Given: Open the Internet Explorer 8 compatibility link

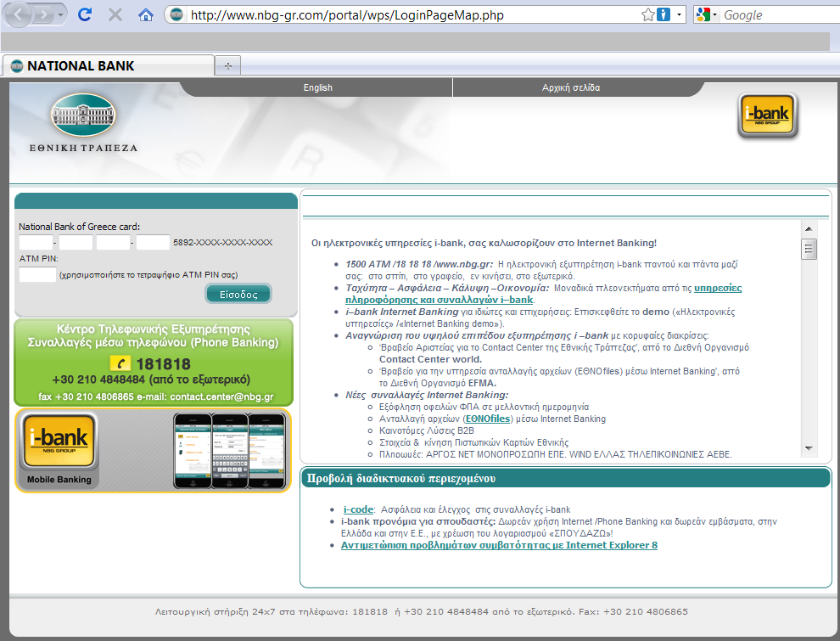Looking at the screenshot, I should point(499,545).
